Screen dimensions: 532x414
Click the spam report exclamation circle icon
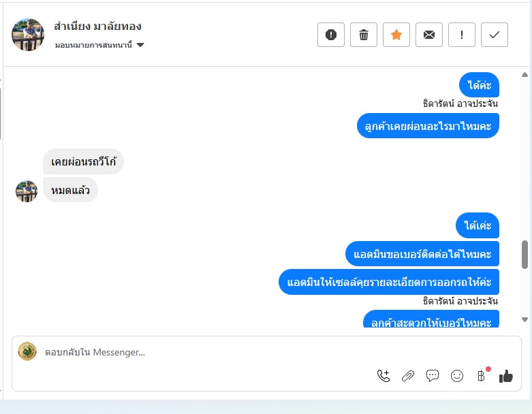tap(331, 35)
